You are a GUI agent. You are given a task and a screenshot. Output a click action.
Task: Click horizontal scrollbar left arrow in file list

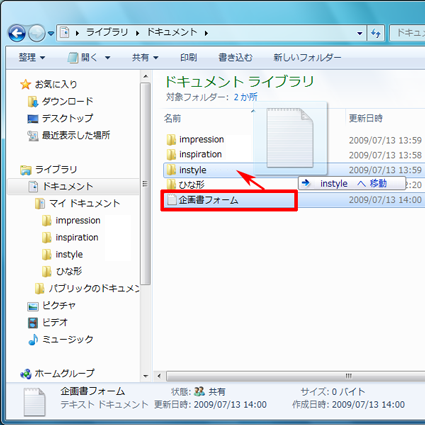tap(159, 376)
